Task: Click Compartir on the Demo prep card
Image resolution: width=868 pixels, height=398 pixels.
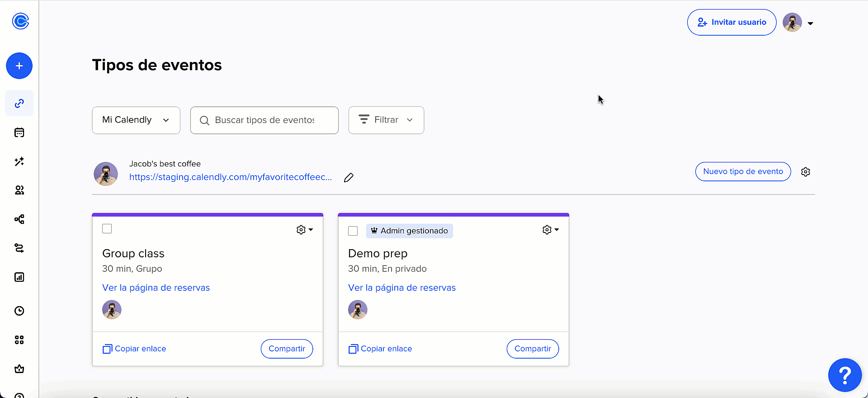Action: click(533, 349)
